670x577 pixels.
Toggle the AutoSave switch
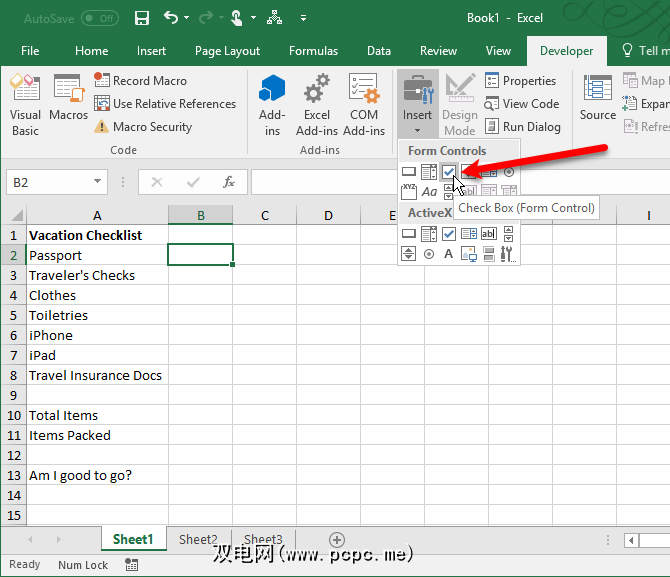click(99, 18)
